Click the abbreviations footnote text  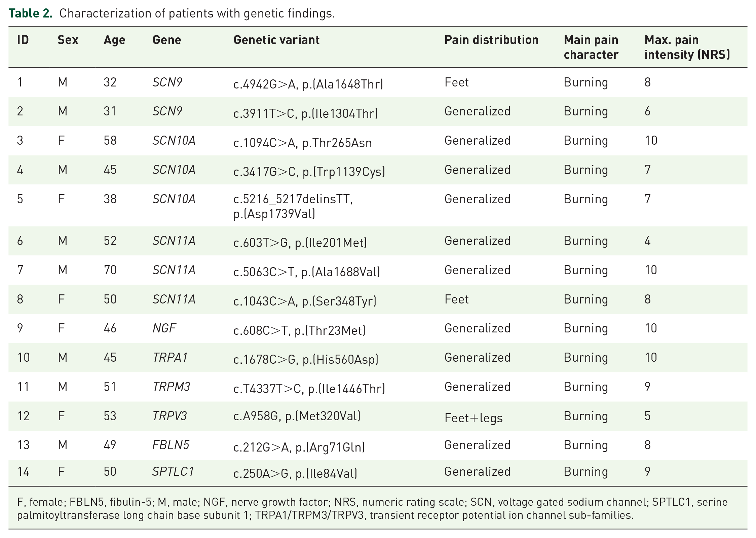coord(372,508)
